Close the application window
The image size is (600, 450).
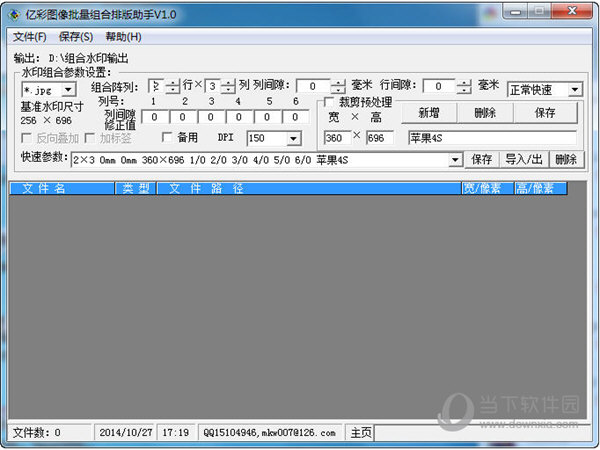572,11
